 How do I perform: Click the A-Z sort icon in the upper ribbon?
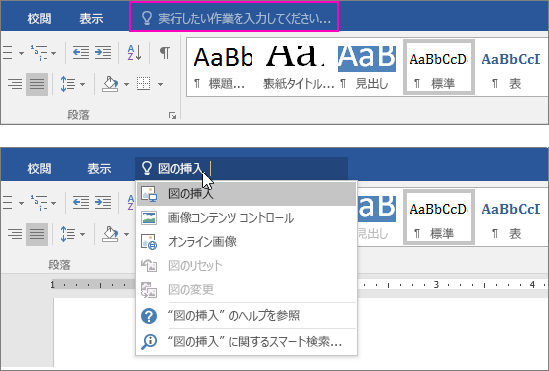(134, 52)
